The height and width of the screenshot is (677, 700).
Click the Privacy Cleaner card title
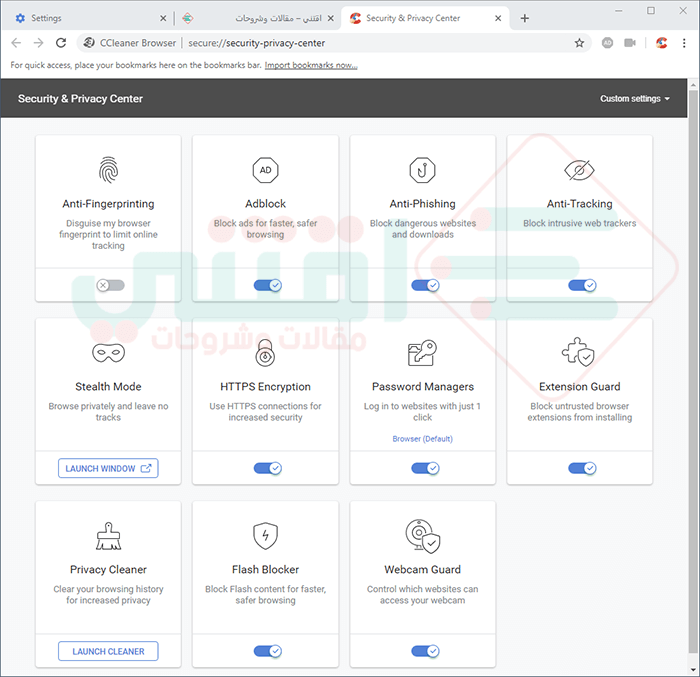108,569
